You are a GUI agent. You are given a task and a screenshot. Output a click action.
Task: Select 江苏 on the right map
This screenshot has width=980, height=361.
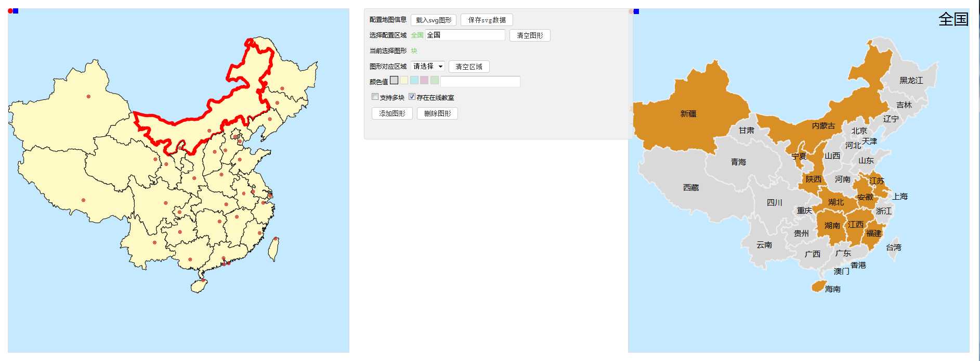tap(877, 180)
